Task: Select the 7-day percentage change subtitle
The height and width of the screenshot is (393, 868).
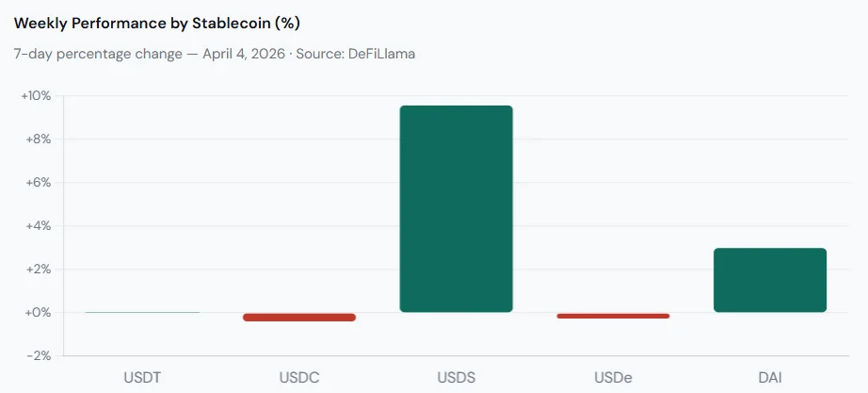Action: click(97, 54)
